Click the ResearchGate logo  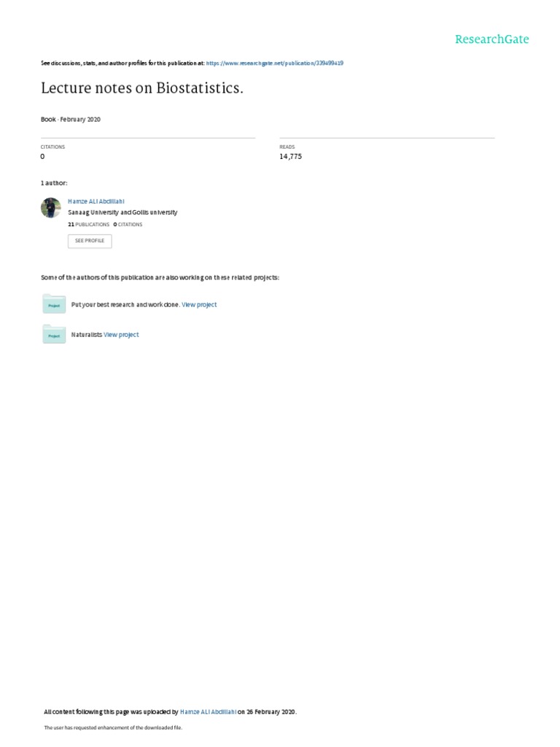(491, 39)
